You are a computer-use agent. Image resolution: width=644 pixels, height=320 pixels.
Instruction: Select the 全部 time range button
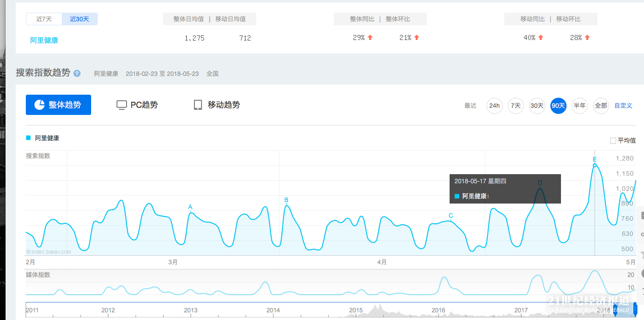(x=600, y=105)
